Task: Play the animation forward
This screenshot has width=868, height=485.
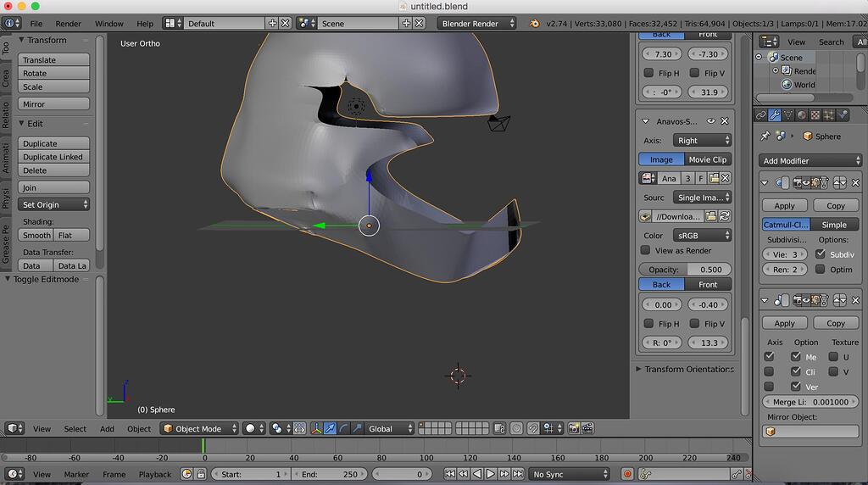Action: pyautogui.click(x=491, y=474)
